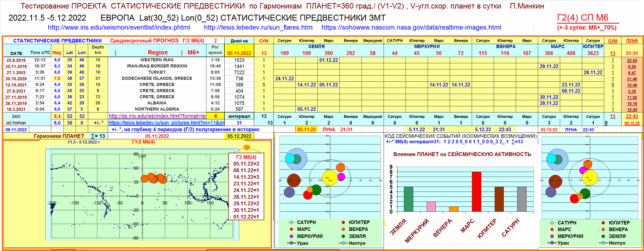Select the ИСТОРИИ row label
Viewport: 644px width, 251px height.
(x=16, y=123)
